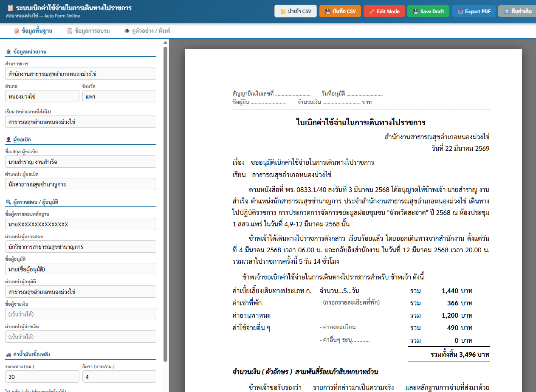
Task: Click the ชื่อผู้อนุมัติ field
Action: click(x=81, y=269)
